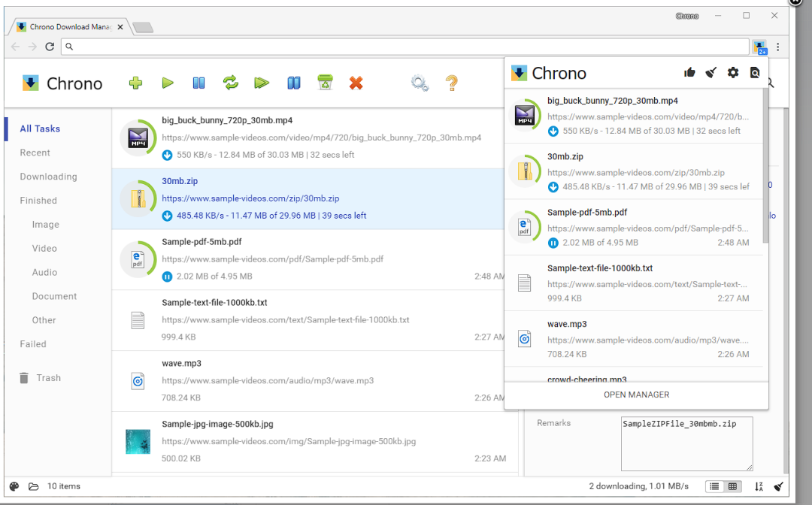Screen dimensions: 812x505
Task: Click inside the Remarks text box
Action: (686, 443)
